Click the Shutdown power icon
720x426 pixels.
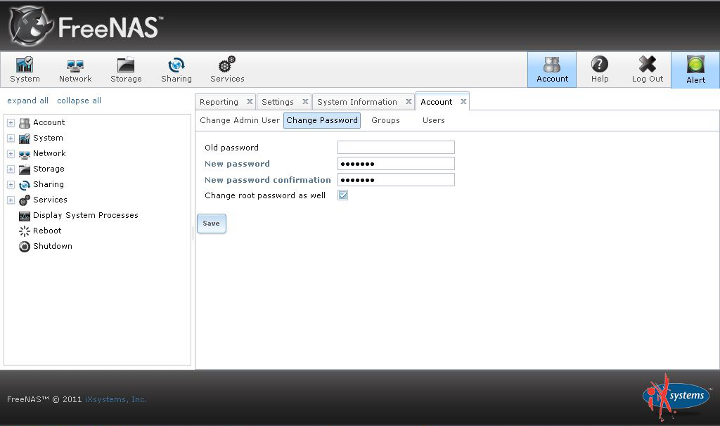coord(24,247)
